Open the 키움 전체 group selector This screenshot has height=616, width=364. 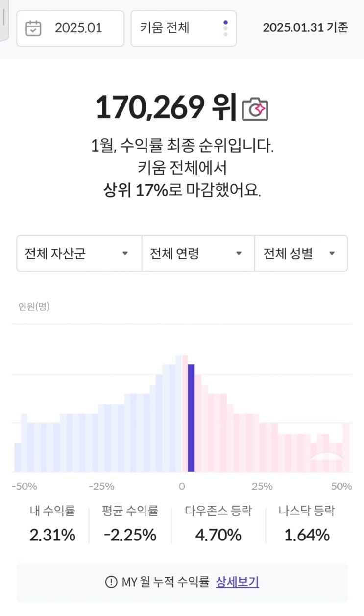(184, 28)
